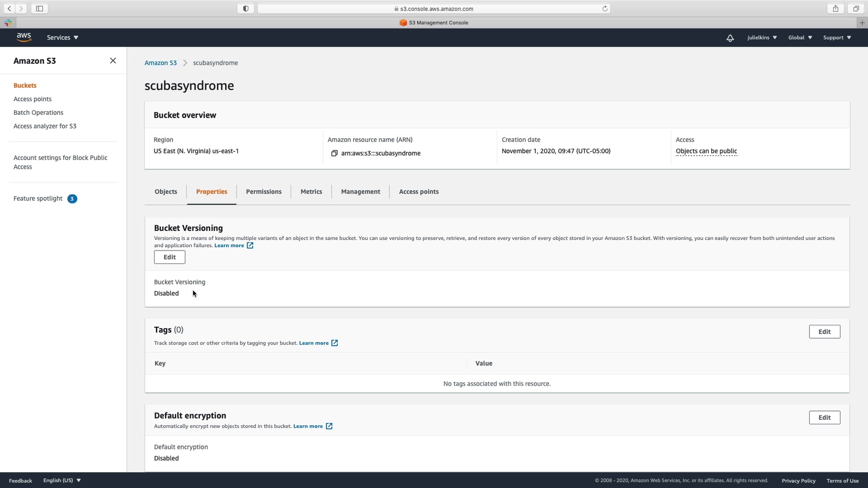Edit Default encryption settings

point(824,417)
